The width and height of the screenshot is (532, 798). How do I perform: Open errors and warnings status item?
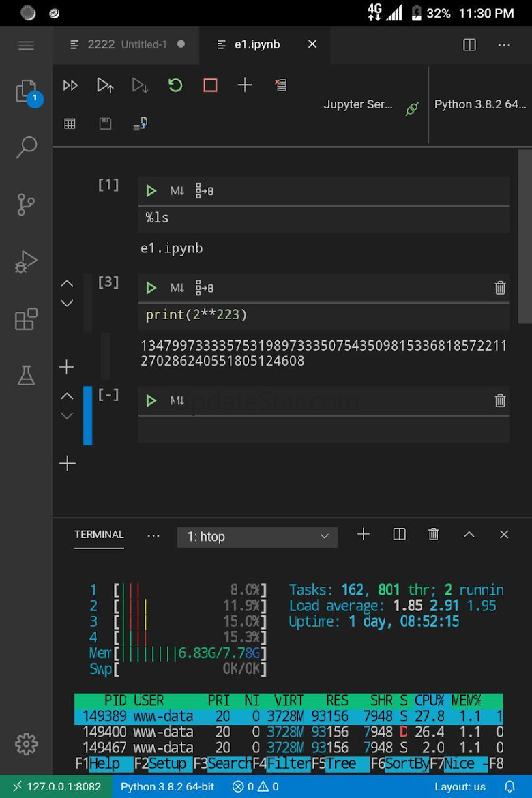256,786
